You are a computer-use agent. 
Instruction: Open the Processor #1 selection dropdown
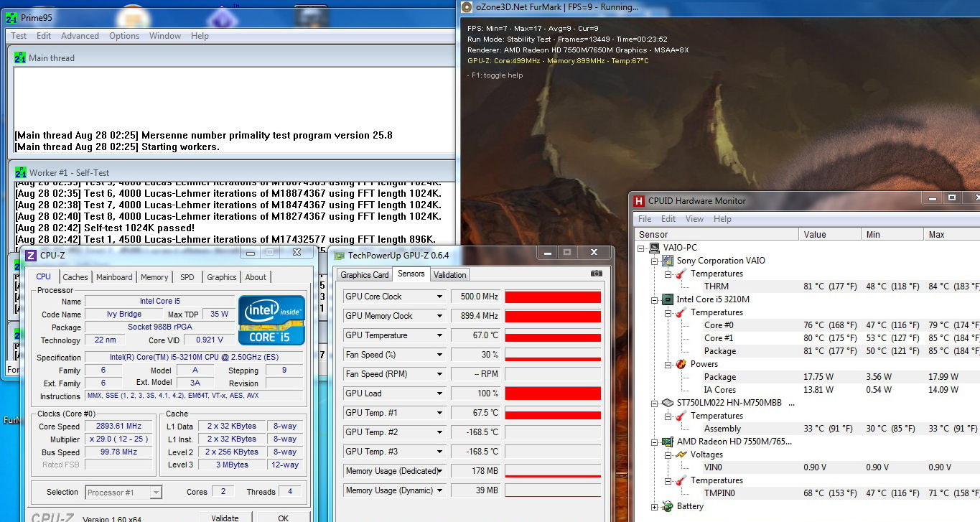click(x=156, y=493)
